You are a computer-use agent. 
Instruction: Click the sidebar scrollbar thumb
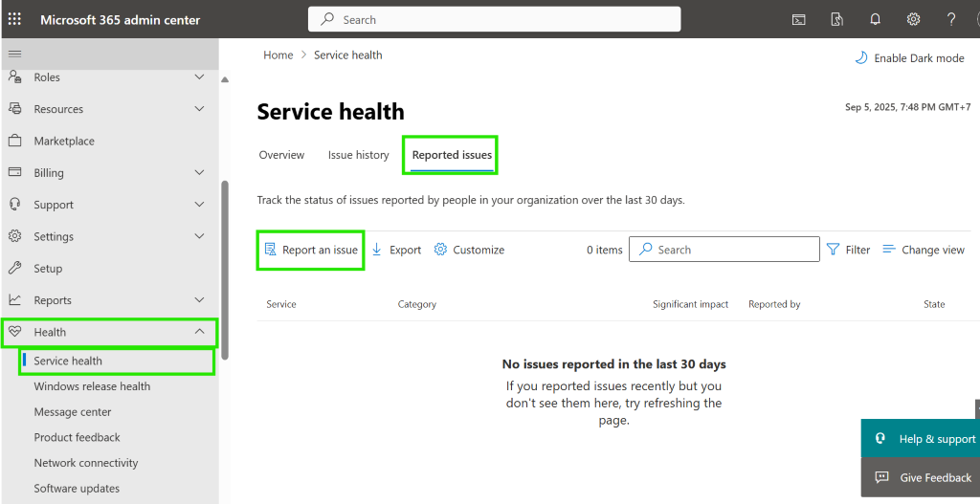point(224,271)
